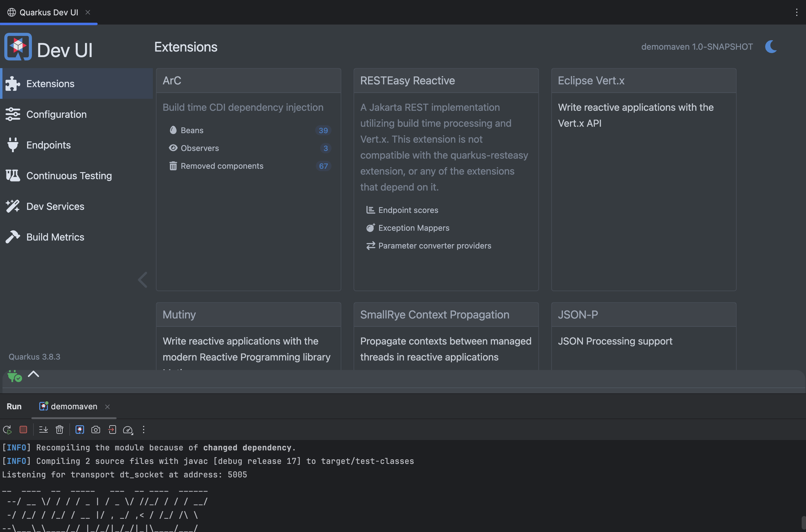The height and width of the screenshot is (532, 806).
Task: Collapse the extensions card panel with chevron
Action: [x=142, y=279]
